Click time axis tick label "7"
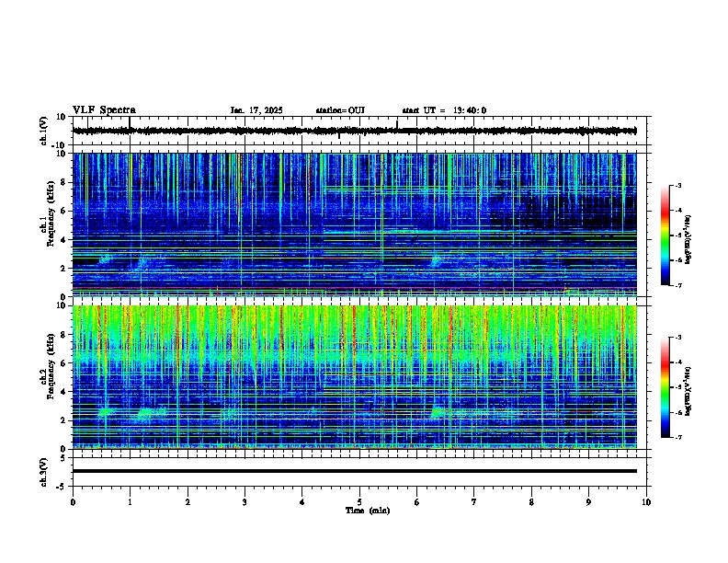 (474, 502)
